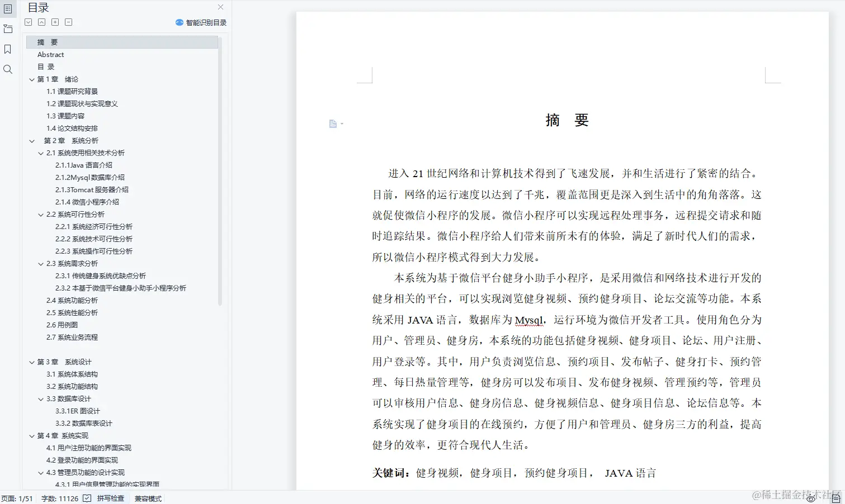
Task: Open 2.1.2Mysql 数据库介绍 heading
Action: (x=90, y=178)
